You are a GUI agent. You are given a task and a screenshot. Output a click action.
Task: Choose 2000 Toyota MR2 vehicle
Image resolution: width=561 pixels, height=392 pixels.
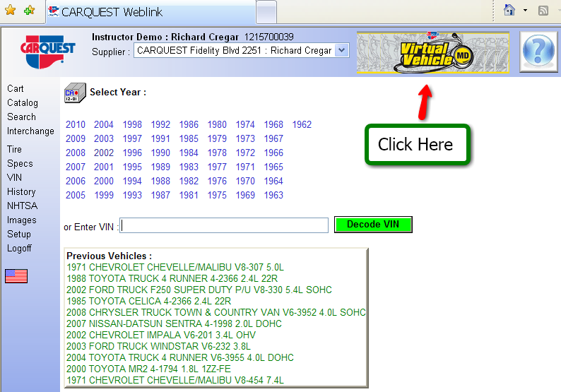(x=149, y=369)
